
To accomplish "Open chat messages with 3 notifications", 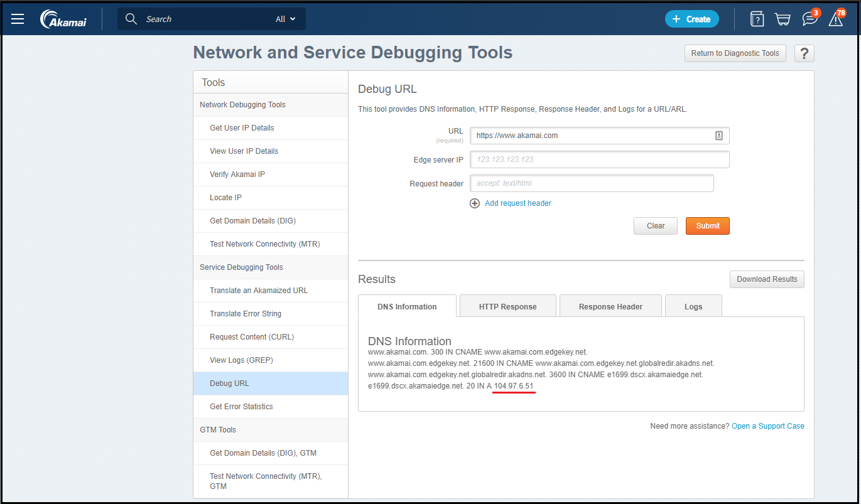I will [x=810, y=19].
